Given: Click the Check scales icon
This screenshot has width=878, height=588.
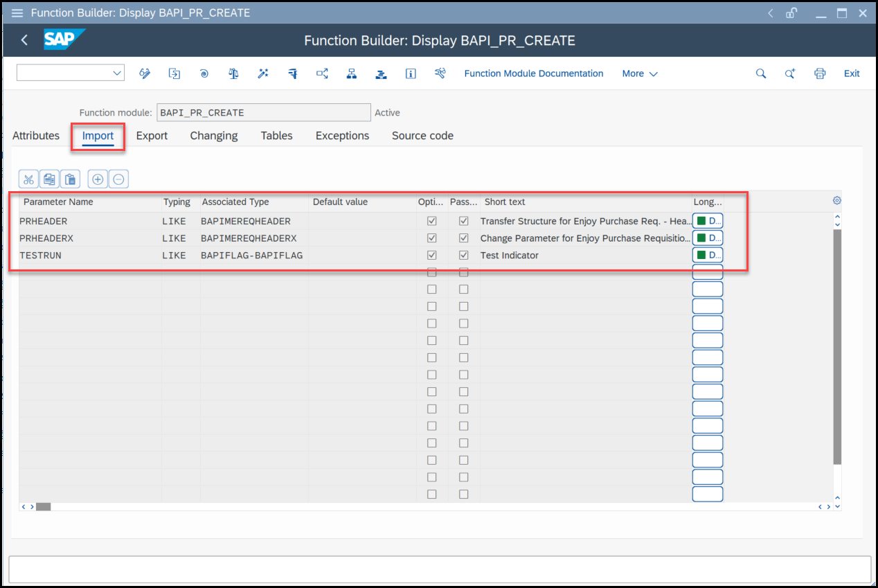Looking at the screenshot, I should pyautogui.click(x=233, y=73).
